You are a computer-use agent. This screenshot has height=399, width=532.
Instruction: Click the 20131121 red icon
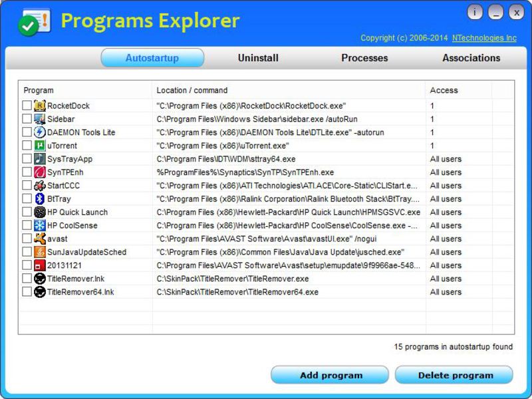pyautogui.click(x=40, y=265)
